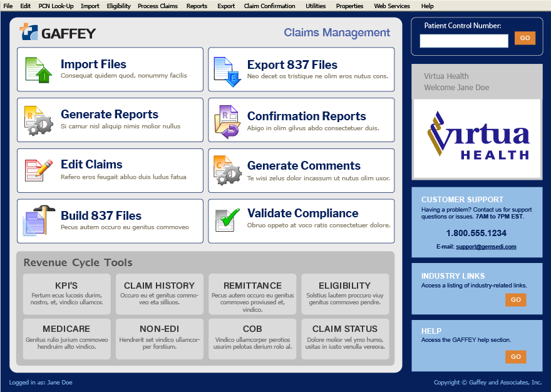The image size is (551, 392).
Task: Click the Patient Control Number input field
Action: coord(464,41)
